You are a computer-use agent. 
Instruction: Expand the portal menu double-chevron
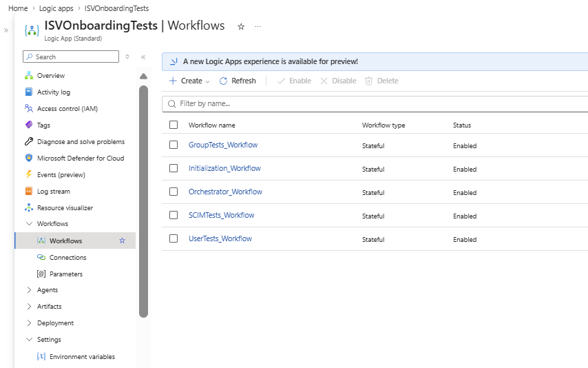6,30
